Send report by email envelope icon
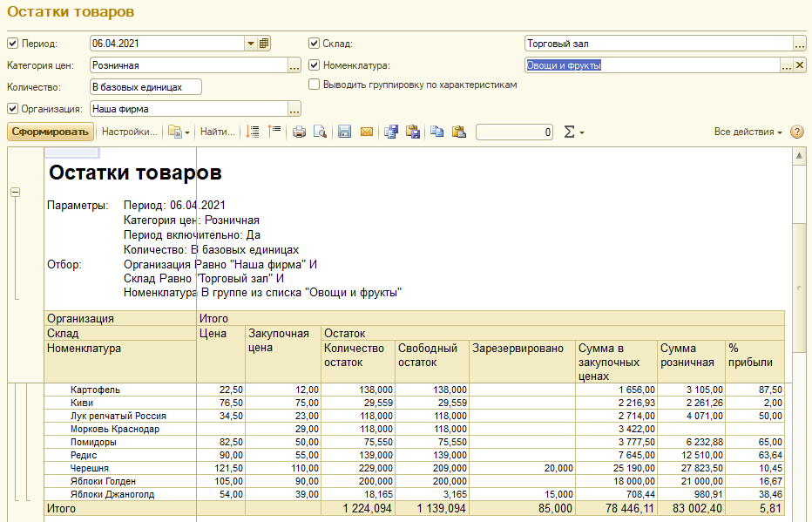 (367, 132)
